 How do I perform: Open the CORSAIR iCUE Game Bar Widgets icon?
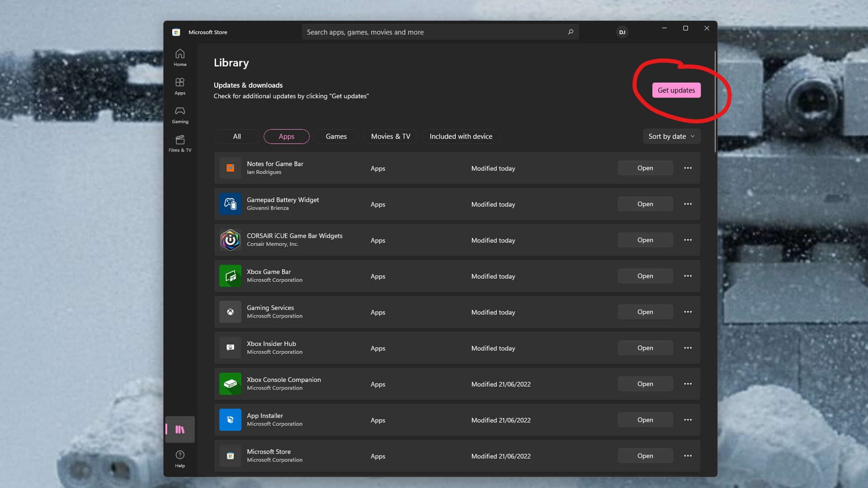(x=230, y=239)
